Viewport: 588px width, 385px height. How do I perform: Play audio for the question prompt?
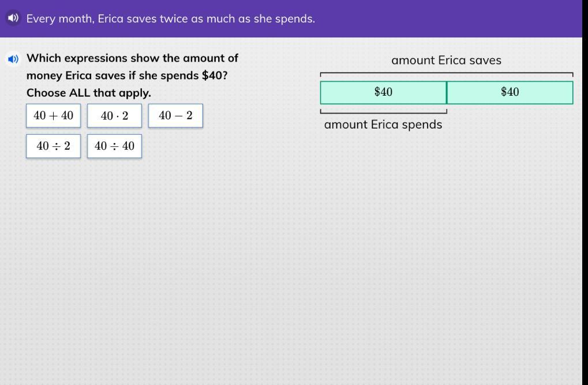[13, 59]
